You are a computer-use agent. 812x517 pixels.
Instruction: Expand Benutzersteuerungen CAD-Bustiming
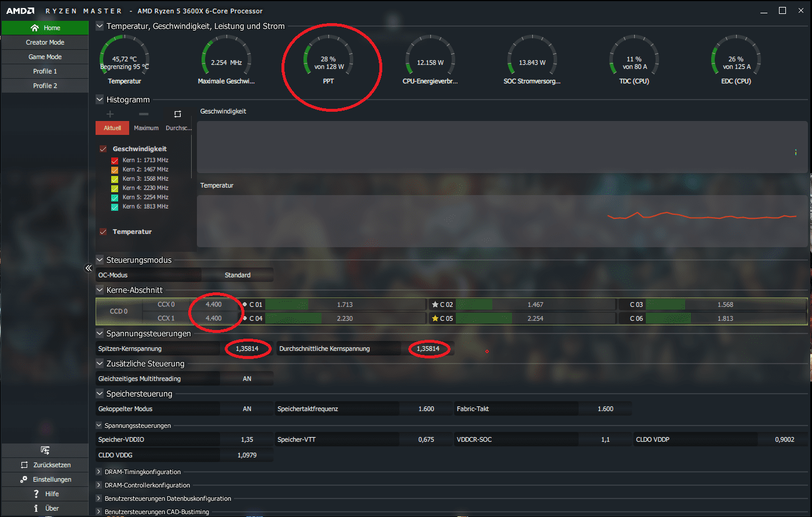tap(99, 512)
